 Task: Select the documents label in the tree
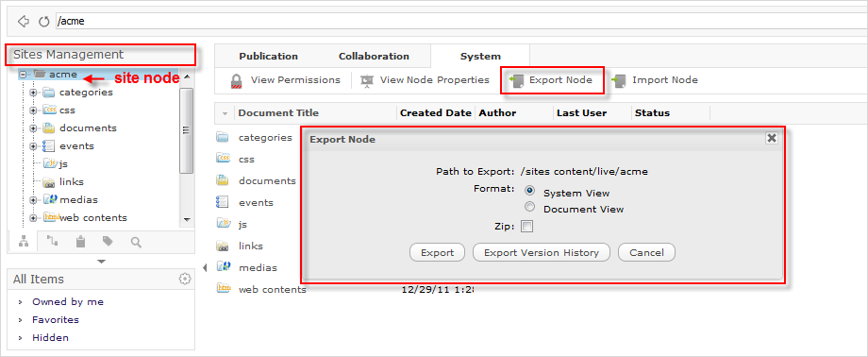88,128
